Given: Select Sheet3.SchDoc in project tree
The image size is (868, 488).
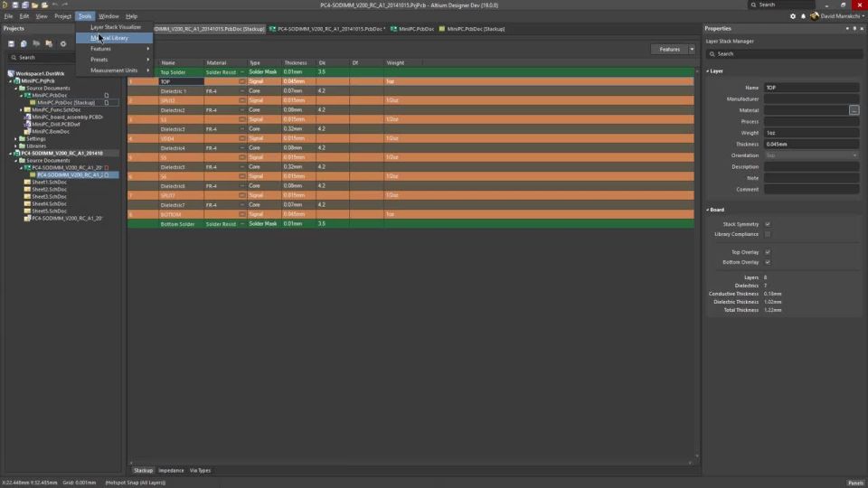Looking at the screenshot, I should coord(49,196).
